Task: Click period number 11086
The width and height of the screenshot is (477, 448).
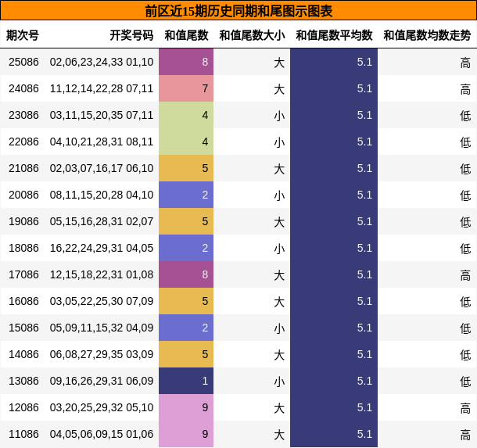Action: click(23, 434)
